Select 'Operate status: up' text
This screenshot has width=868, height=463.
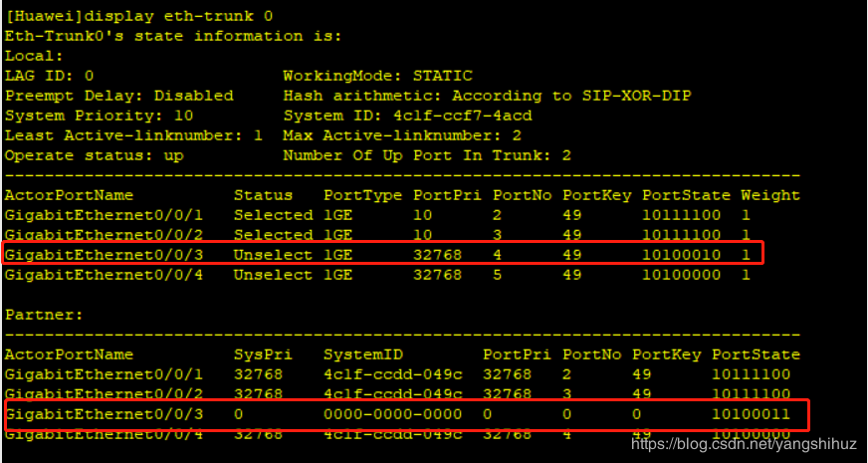coord(95,155)
